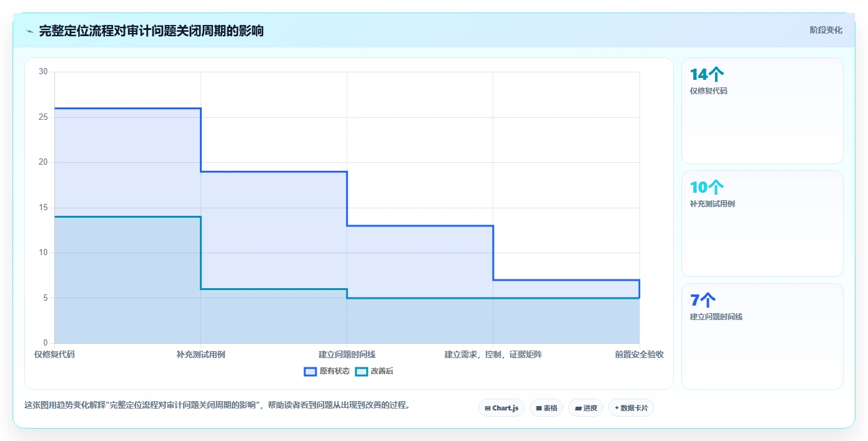Screen dimensions: 868x441
Task: Click the y-axis value 25
Action: click(43, 117)
